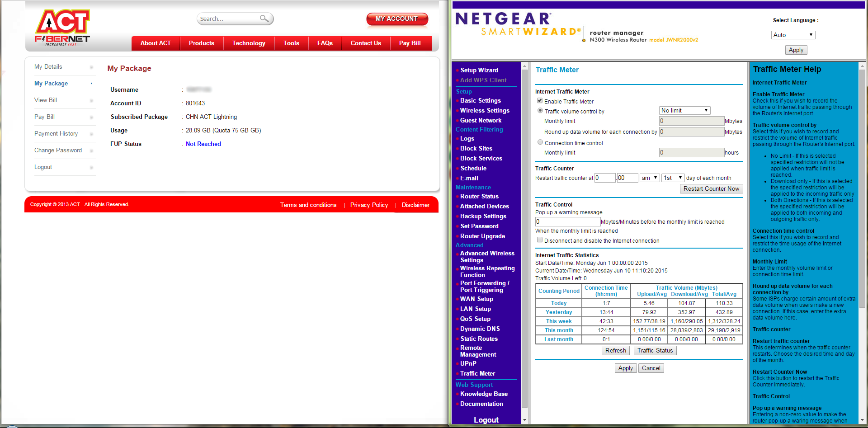Select Connection time control radio button
Screen dimensions: 868x428
pos(540,142)
